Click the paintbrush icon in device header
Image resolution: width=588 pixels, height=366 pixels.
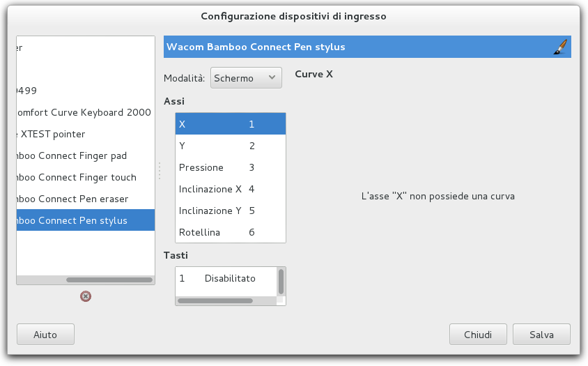click(x=560, y=47)
